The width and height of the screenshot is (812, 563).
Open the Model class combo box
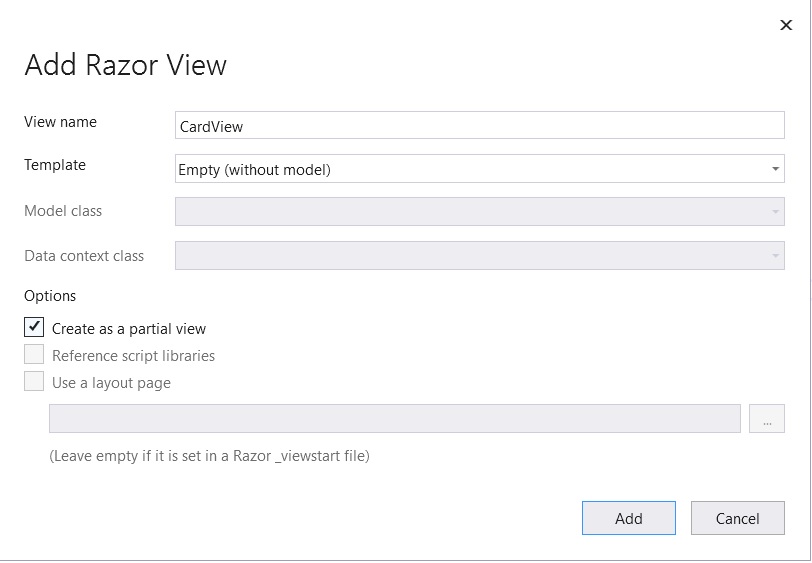click(480, 211)
